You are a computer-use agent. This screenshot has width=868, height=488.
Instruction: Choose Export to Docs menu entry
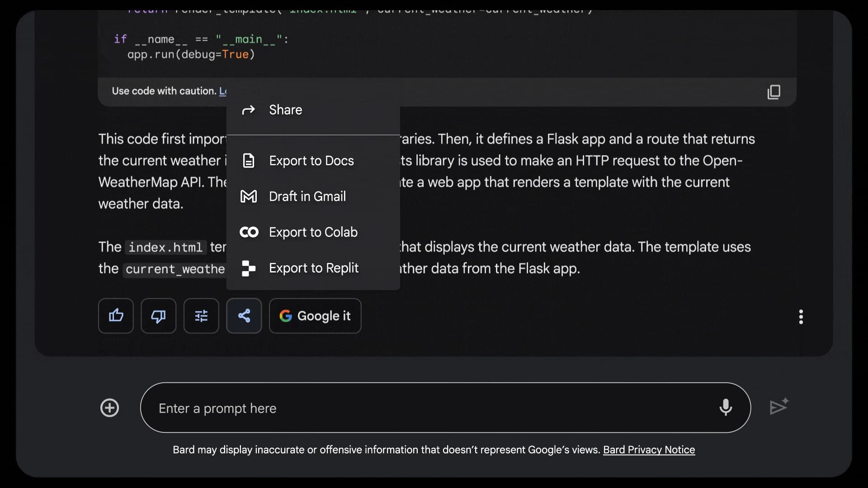pos(311,161)
